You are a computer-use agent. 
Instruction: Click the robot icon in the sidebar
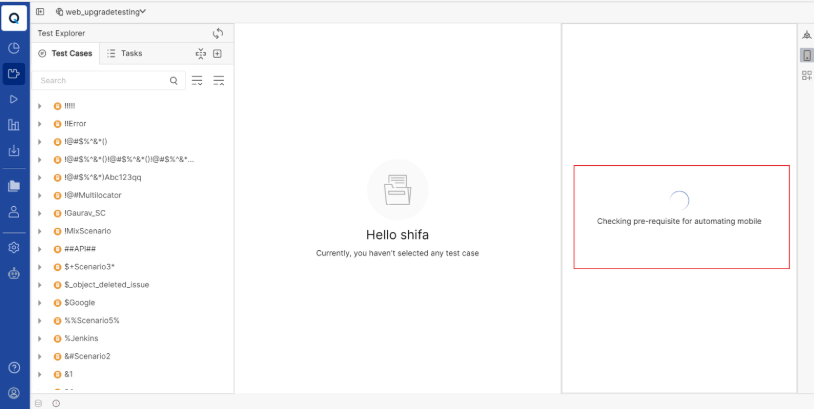pos(14,273)
